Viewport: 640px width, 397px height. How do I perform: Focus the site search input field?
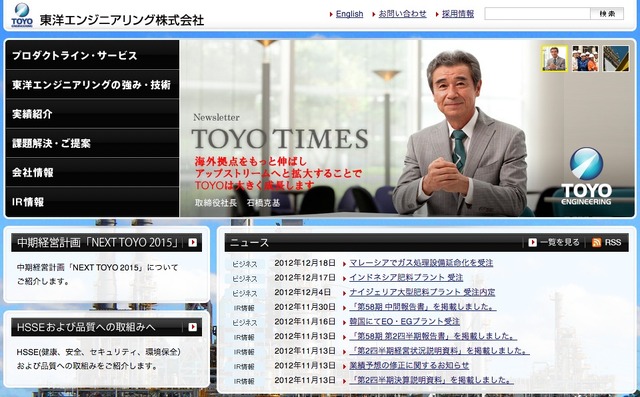coord(537,13)
